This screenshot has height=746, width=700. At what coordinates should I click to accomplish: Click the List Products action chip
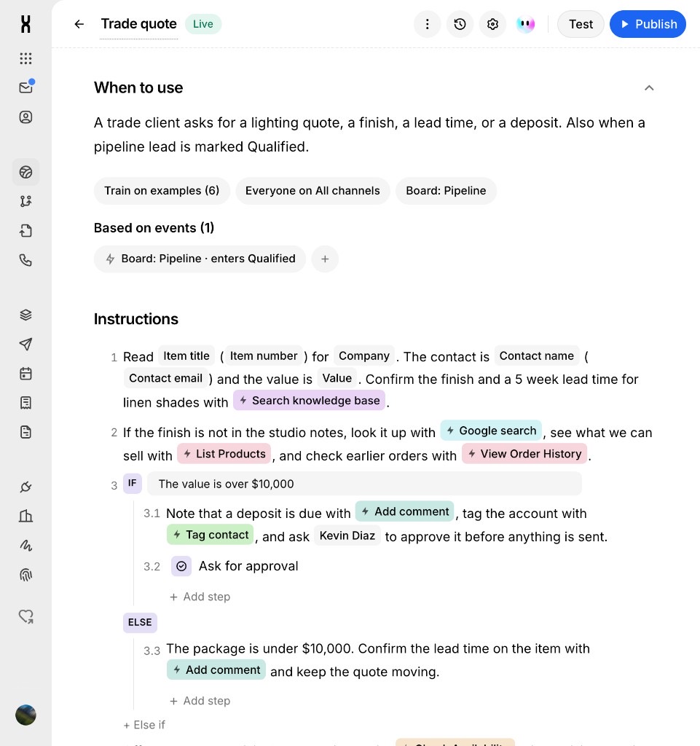coord(224,454)
